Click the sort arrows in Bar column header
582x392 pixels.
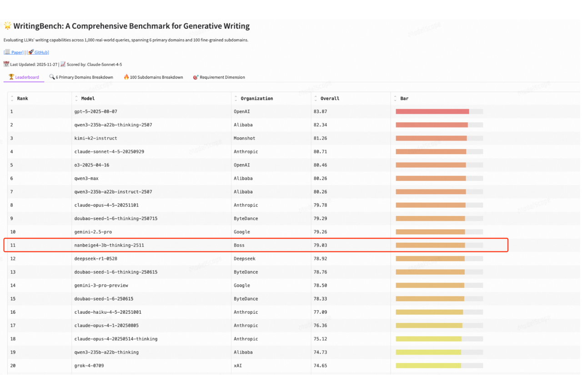[396, 98]
